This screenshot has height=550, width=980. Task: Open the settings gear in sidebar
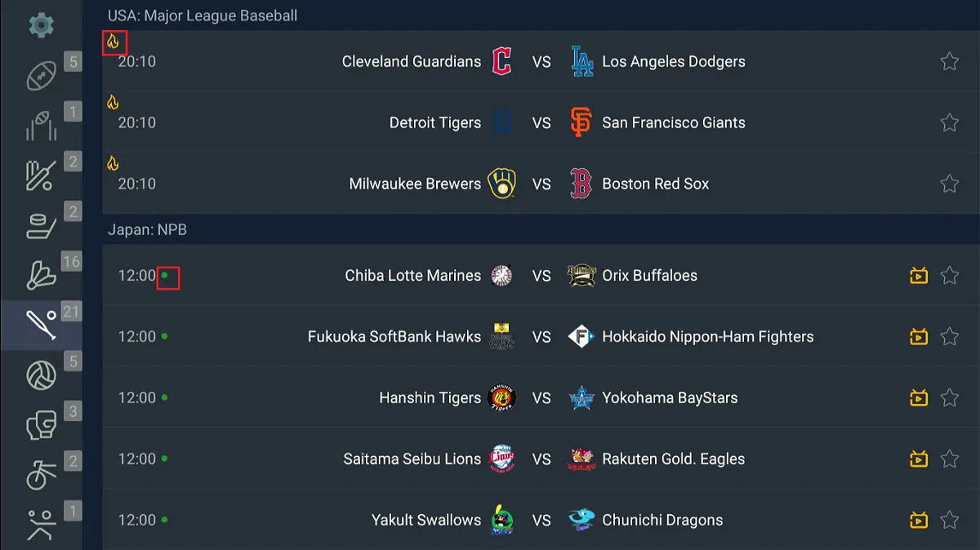41,24
